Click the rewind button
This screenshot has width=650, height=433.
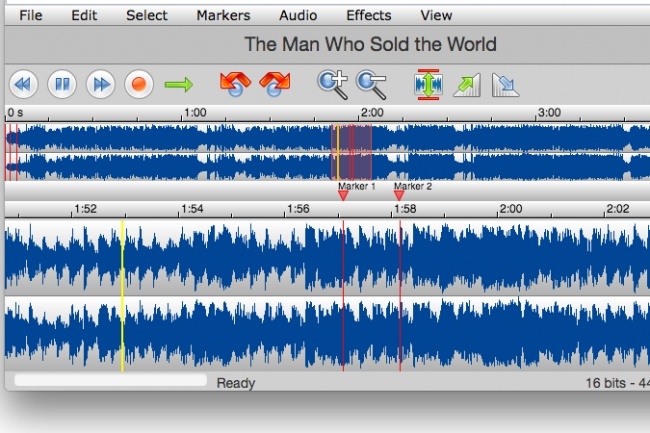point(24,85)
